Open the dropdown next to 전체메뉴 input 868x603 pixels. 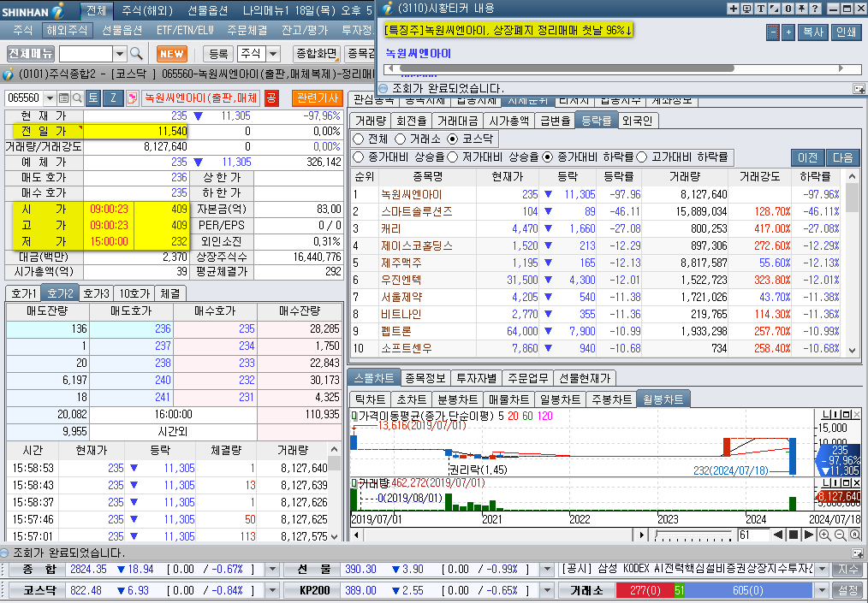click(120, 54)
